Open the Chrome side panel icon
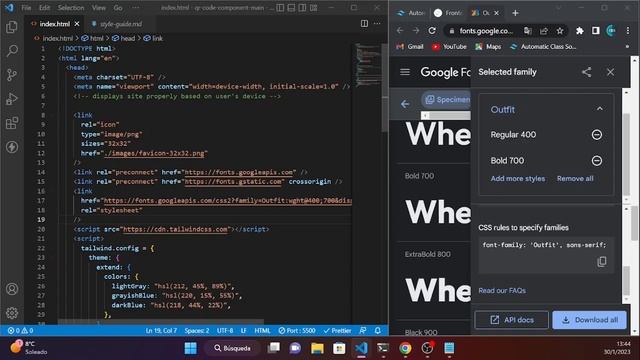The height and width of the screenshot is (360, 640). 596,31
